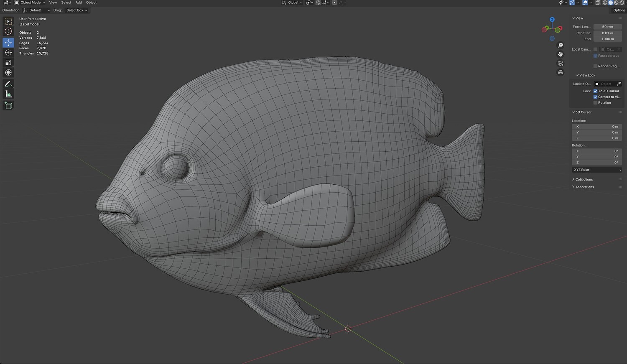Expand the Annotations panel

click(583, 187)
